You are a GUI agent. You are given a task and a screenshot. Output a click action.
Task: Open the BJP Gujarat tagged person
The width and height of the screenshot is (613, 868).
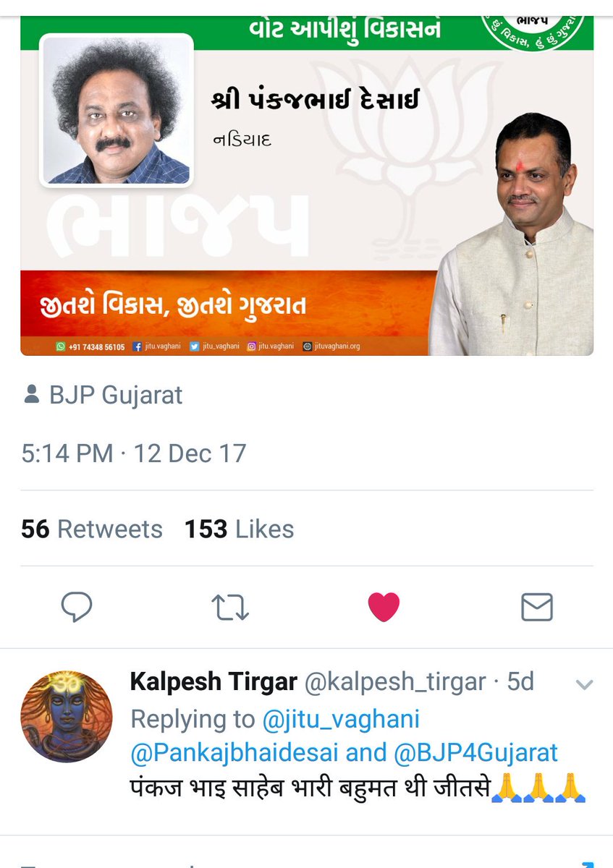pyautogui.click(x=116, y=396)
